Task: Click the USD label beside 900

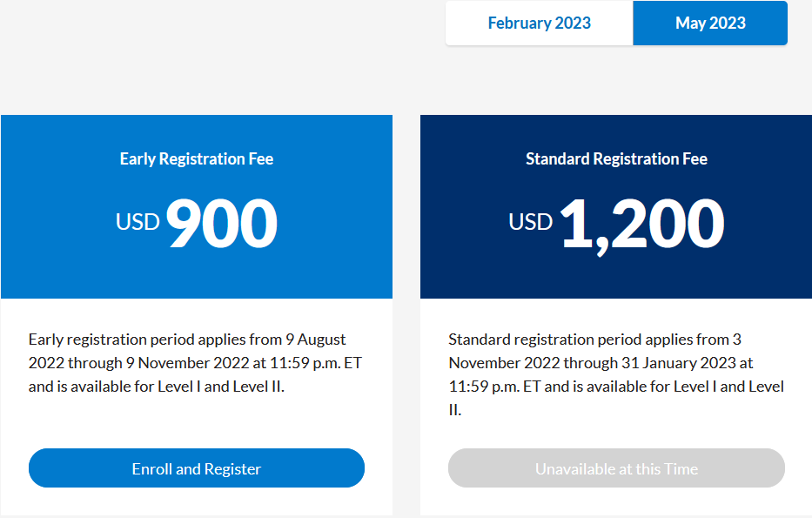Action: [x=138, y=222]
